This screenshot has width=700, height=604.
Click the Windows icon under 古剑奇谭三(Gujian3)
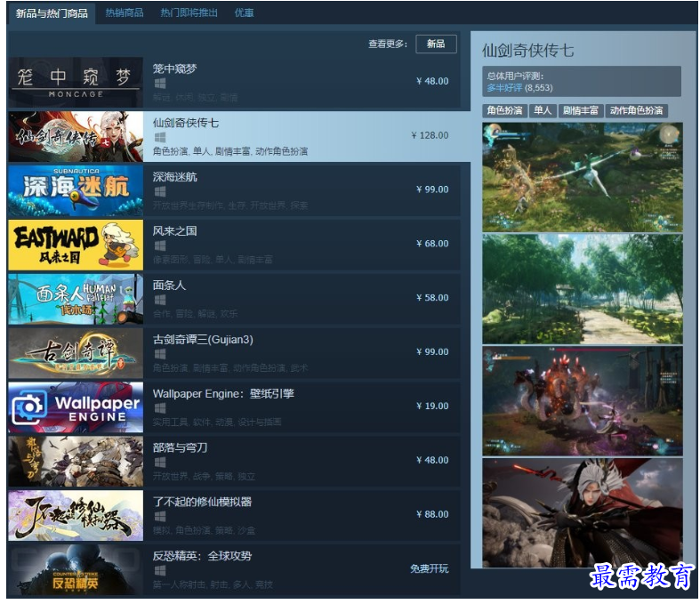coord(160,354)
